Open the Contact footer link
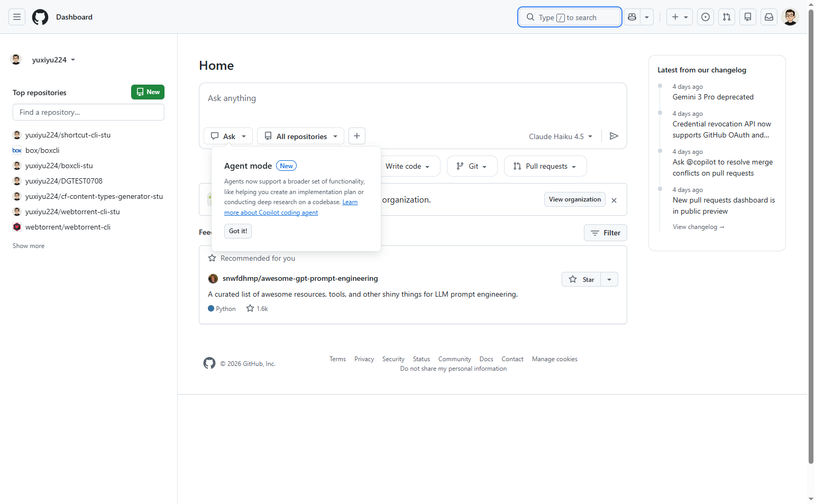Screen dimensions: 815x504 [512, 359]
